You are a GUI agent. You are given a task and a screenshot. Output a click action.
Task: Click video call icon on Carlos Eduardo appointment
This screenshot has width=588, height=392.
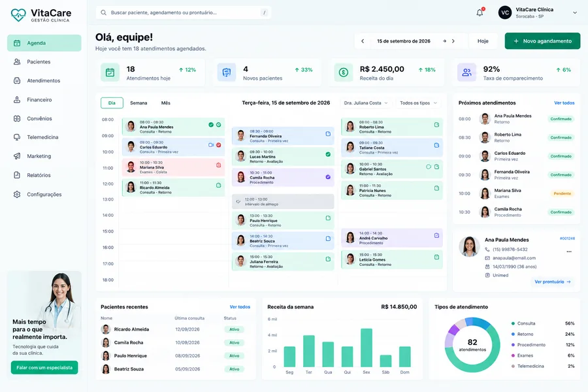(211, 145)
